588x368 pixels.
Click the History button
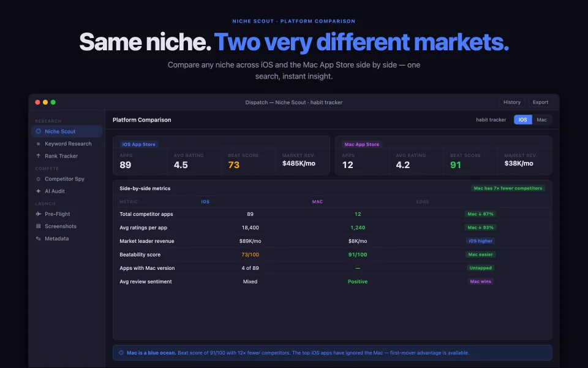512,102
